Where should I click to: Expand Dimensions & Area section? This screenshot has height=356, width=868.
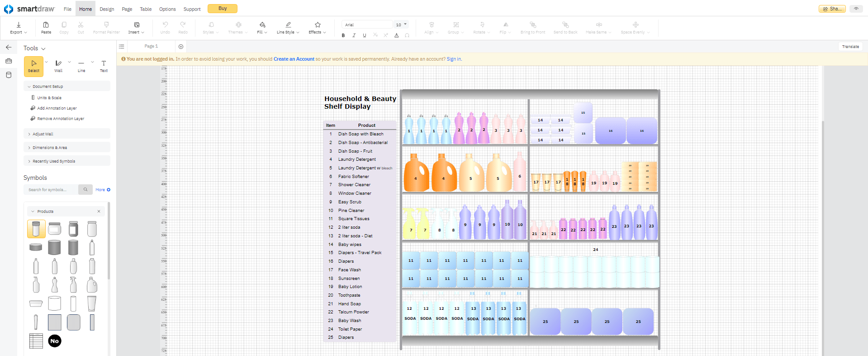tap(67, 148)
